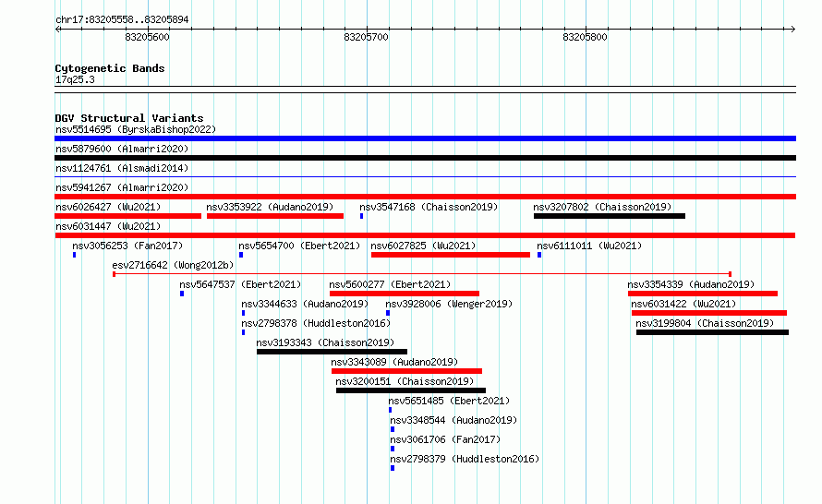
Task: Click the red nsv5941267 variant bar
Action: (425, 197)
